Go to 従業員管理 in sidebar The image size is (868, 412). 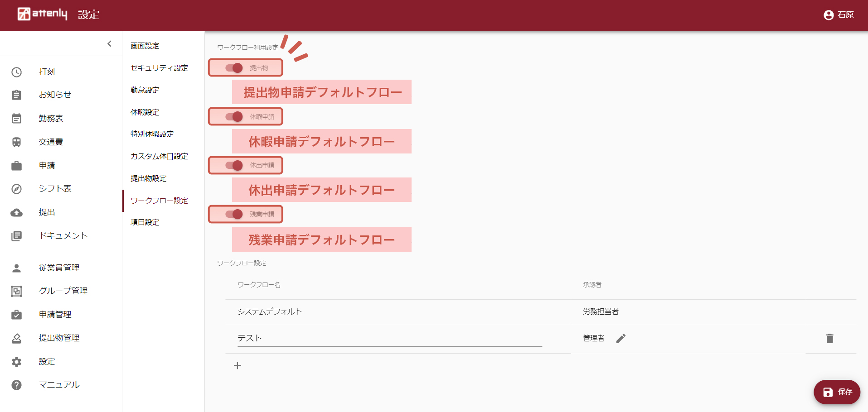point(59,268)
